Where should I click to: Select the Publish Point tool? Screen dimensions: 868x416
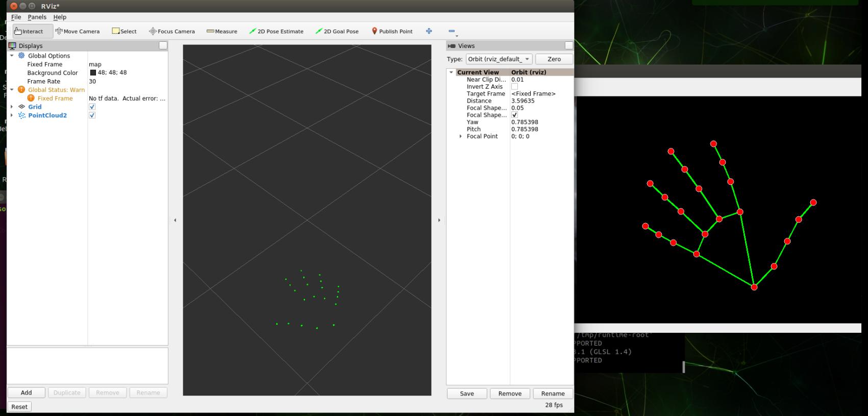point(392,31)
